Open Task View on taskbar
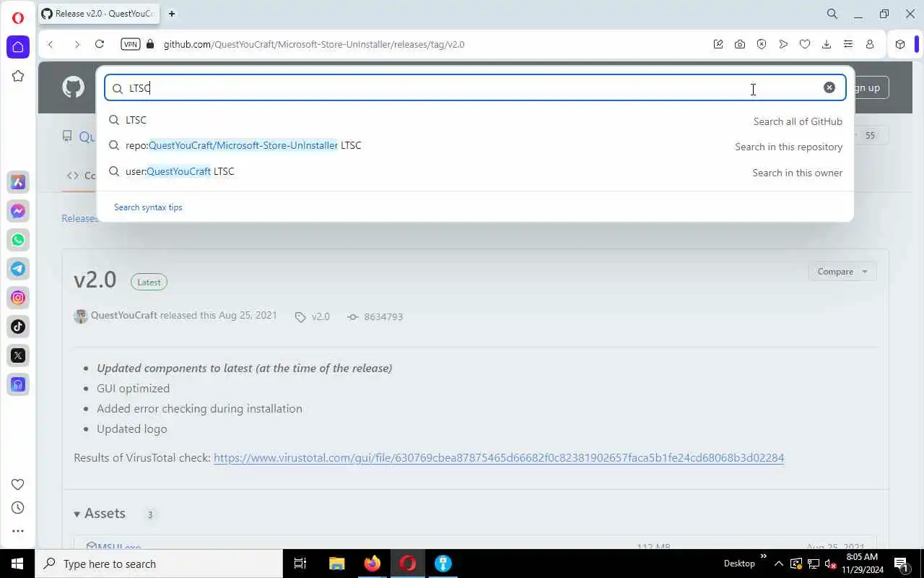Screen dimensions: 924x578 (x=300, y=564)
